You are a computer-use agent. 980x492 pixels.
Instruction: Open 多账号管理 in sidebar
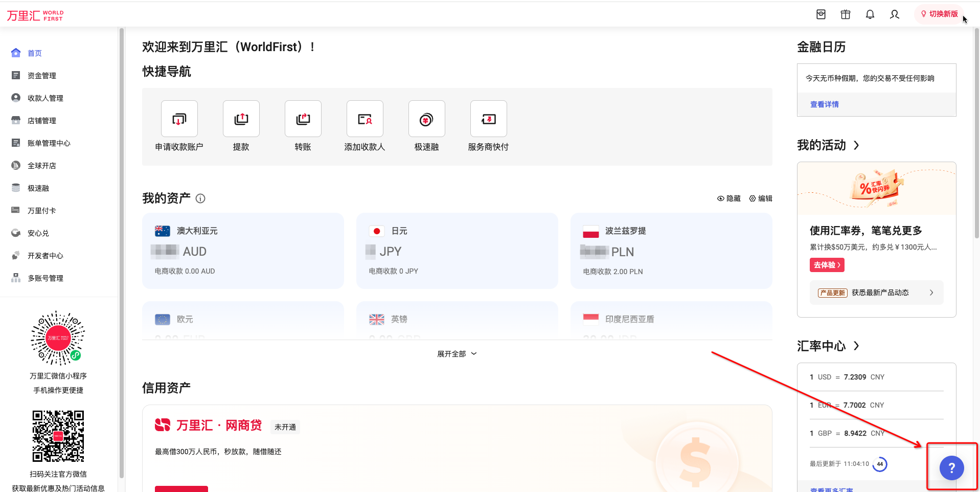[45, 278]
